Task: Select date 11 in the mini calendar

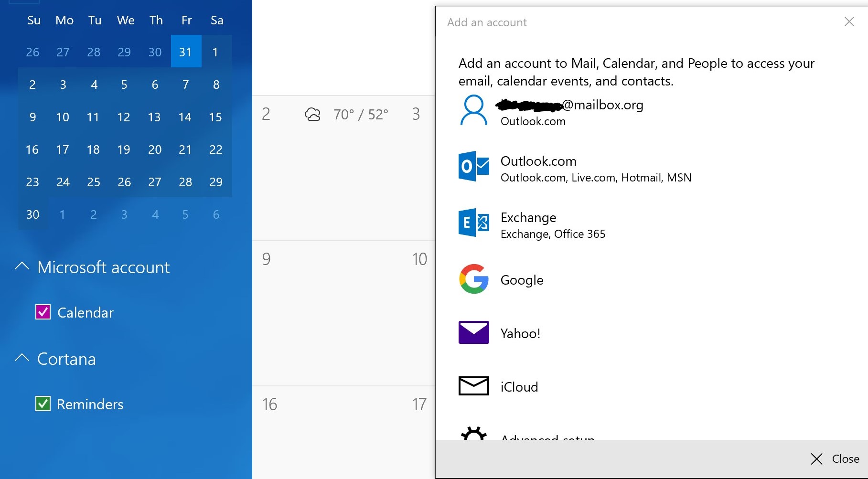Action: (93, 117)
